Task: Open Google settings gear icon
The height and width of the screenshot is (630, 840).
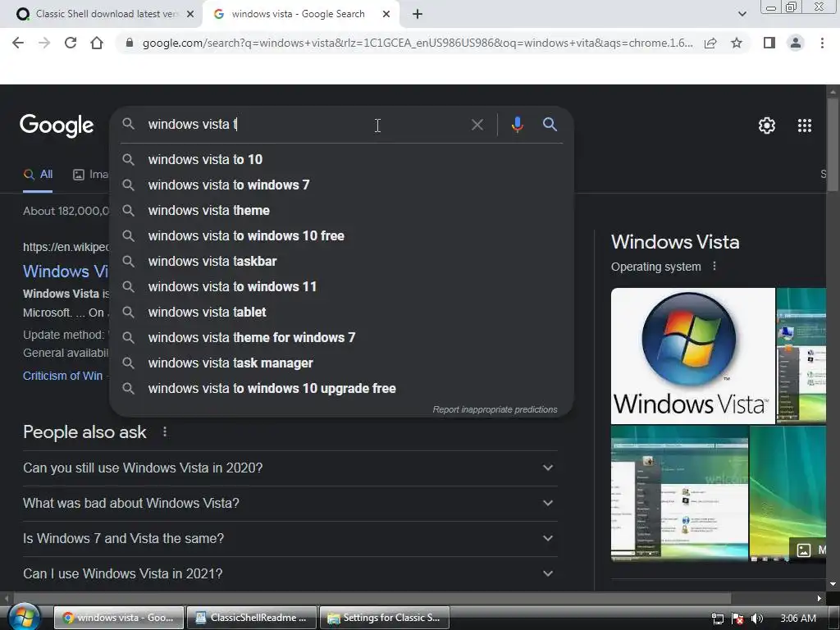Action: (767, 126)
